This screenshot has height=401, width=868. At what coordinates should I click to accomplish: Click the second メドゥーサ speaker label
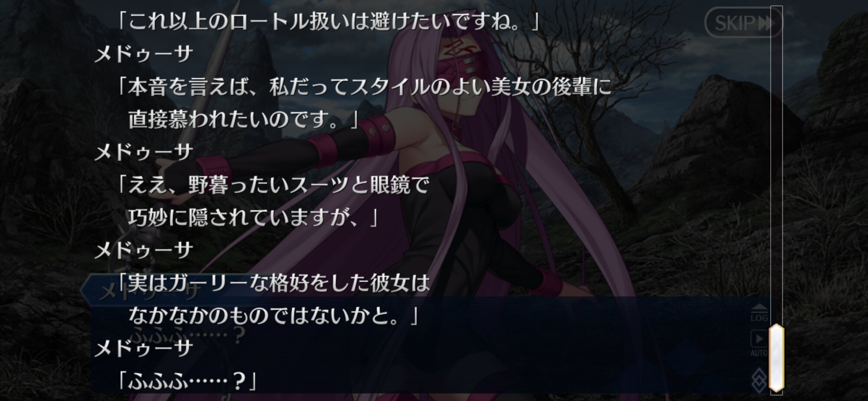point(144,152)
